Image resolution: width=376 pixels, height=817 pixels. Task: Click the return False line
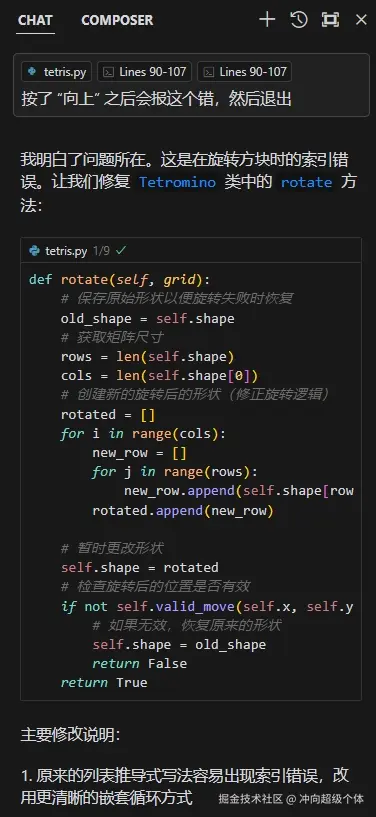click(140, 663)
